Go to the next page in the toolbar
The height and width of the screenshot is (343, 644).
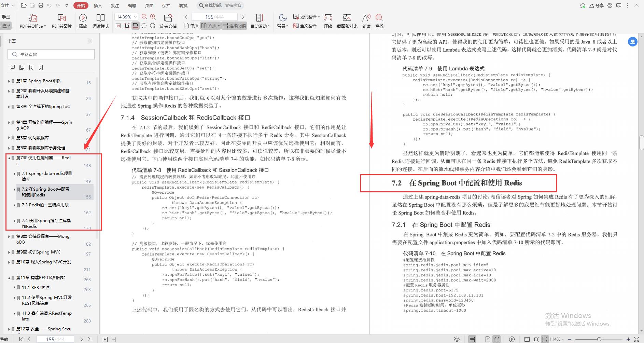(243, 17)
